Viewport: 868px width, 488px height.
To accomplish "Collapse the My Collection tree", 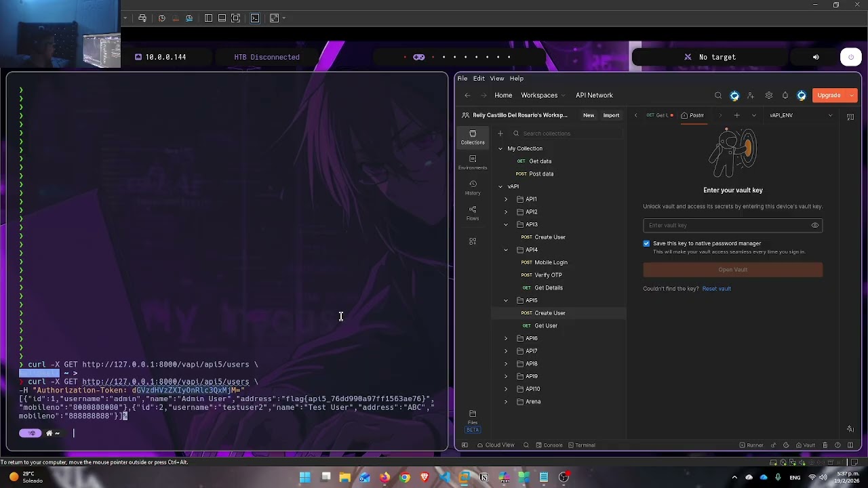I will tap(500, 148).
